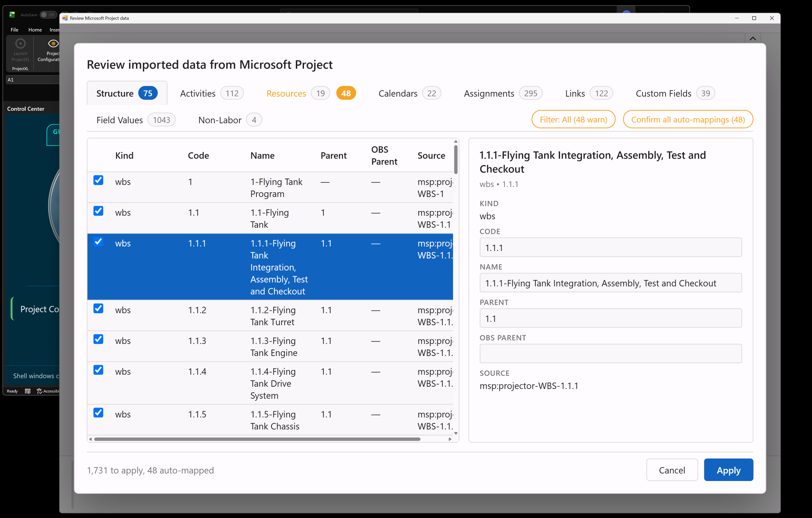Click Confirm all auto-mappings (48)
Image resolution: width=812 pixels, height=518 pixels.
coord(688,119)
